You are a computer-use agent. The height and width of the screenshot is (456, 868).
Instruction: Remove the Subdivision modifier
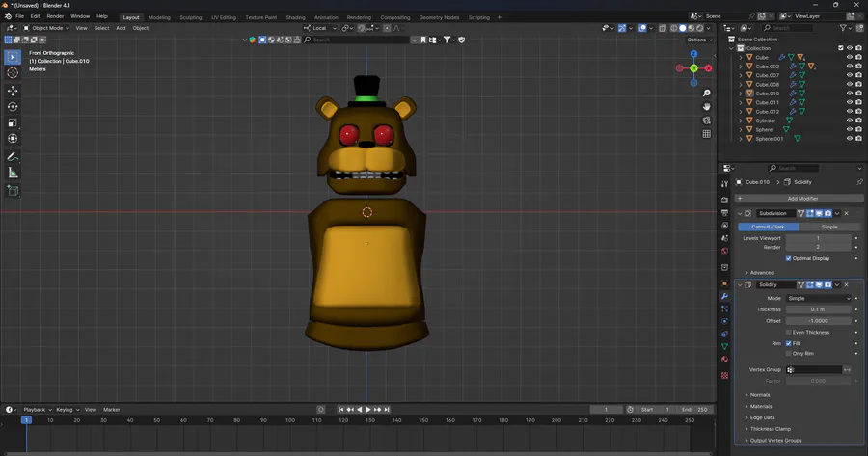(847, 214)
